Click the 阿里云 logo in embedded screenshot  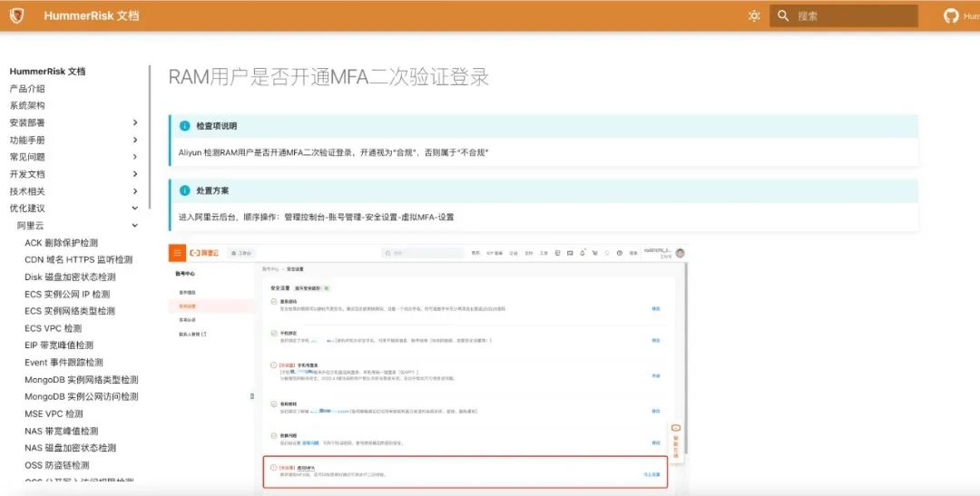tap(204, 253)
